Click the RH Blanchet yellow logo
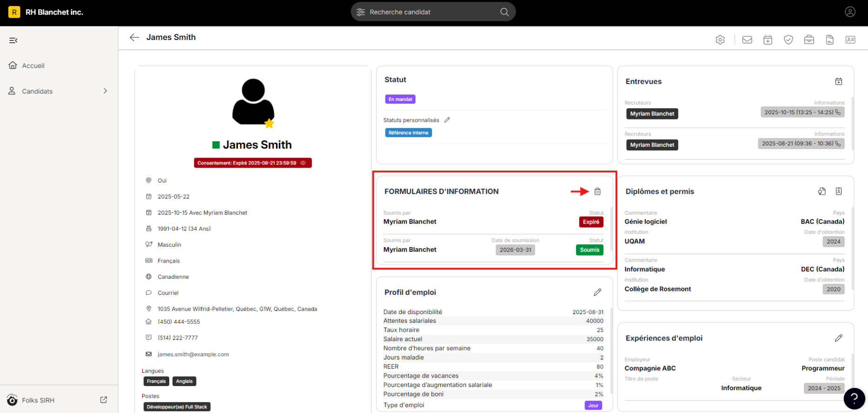This screenshot has height=413, width=868. pyautogui.click(x=14, y=12)
